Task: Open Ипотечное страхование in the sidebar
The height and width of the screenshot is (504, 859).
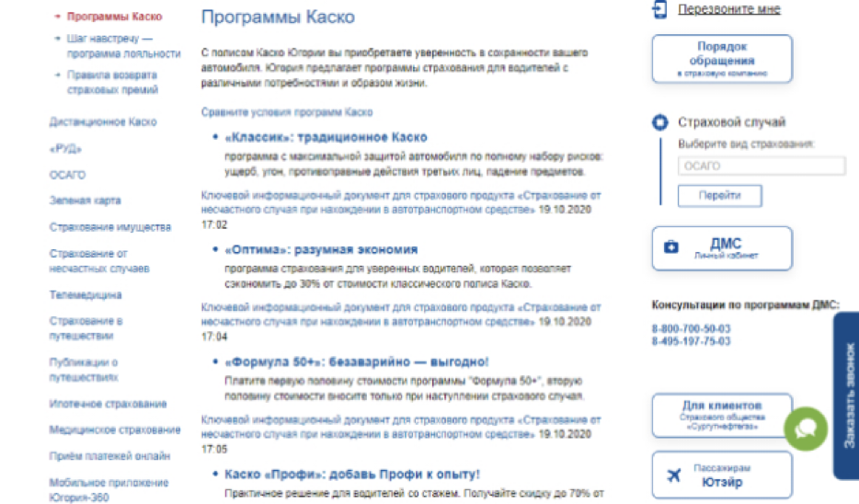Action: (108, 404)
